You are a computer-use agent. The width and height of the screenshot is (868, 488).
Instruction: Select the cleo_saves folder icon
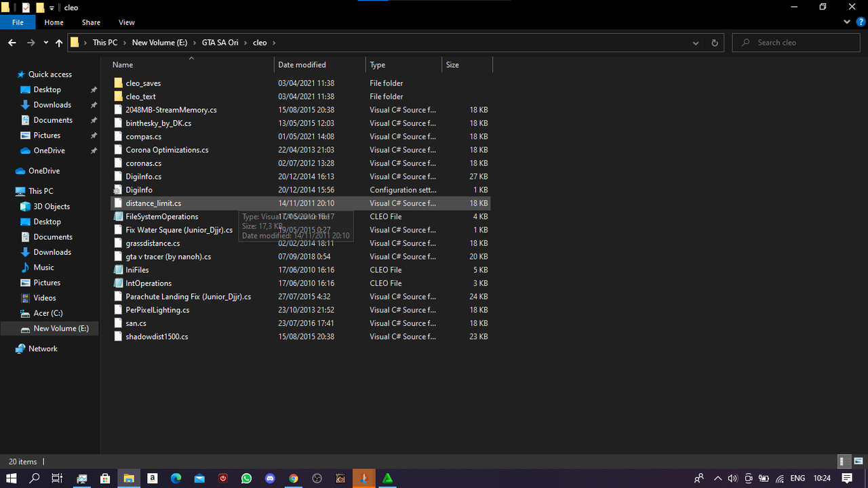pyautogui.click(x=119, y=83)
